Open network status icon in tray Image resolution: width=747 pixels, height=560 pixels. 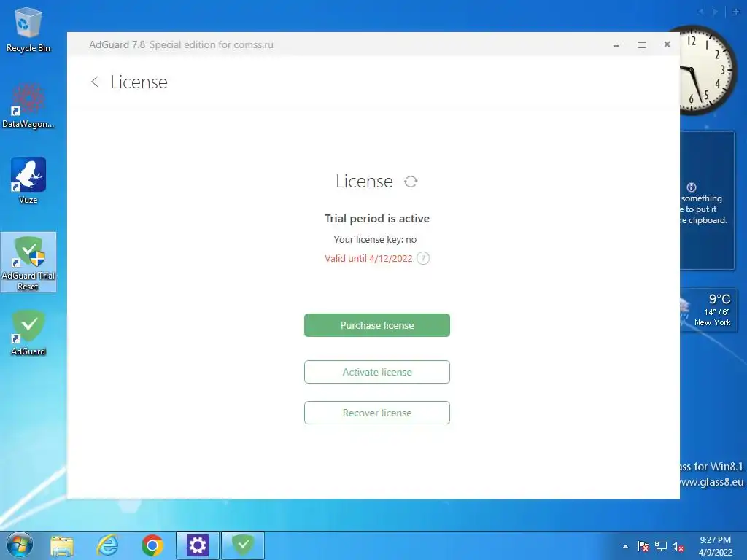(661, 546)
